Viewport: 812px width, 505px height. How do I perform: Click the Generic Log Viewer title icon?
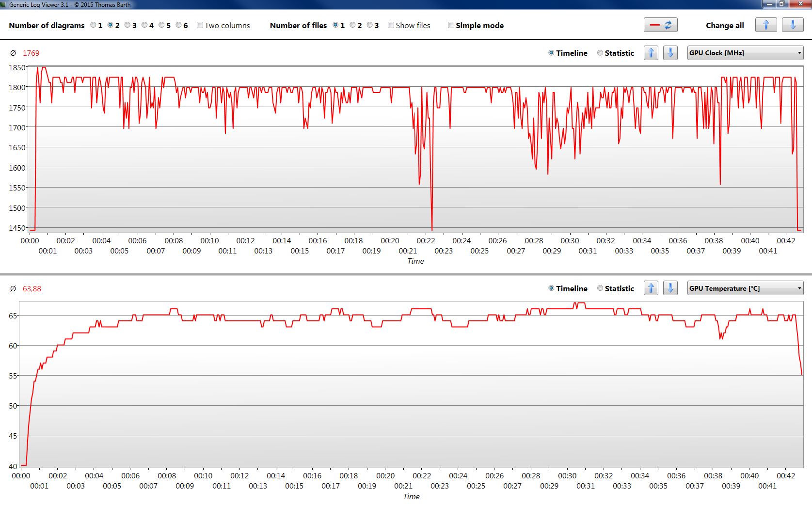[3, 4]
